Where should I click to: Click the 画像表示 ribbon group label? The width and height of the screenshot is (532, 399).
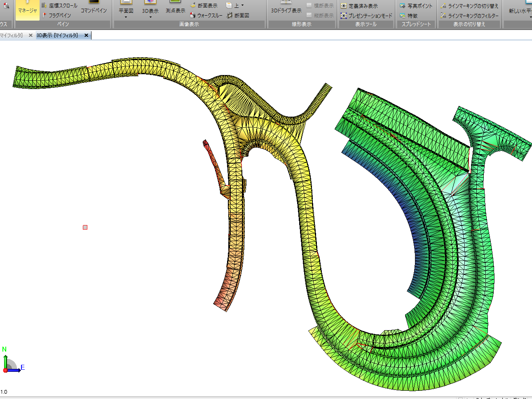(189, 24)
